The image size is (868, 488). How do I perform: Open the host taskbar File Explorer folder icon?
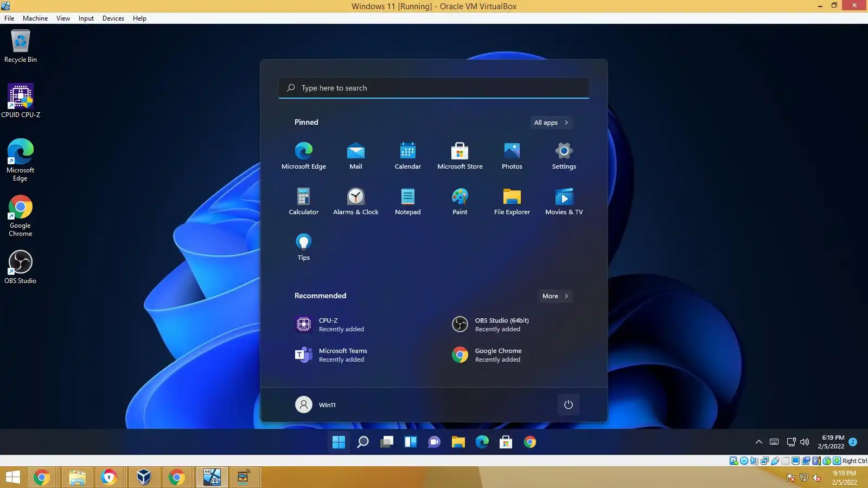[78, 477]
